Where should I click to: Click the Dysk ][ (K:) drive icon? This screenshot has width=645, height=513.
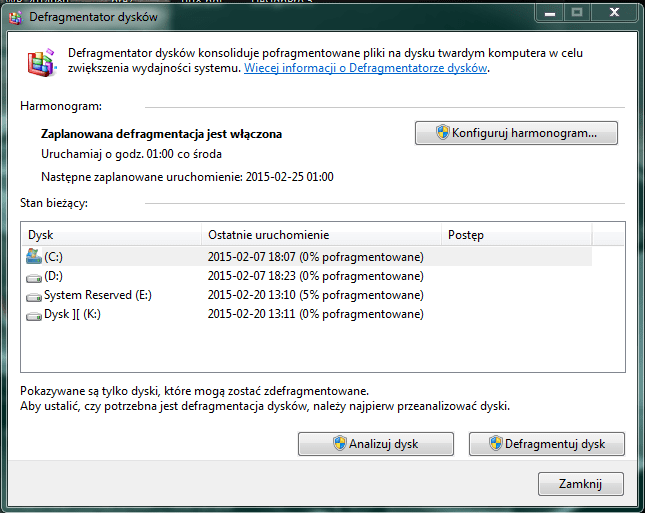pos(34,314)
